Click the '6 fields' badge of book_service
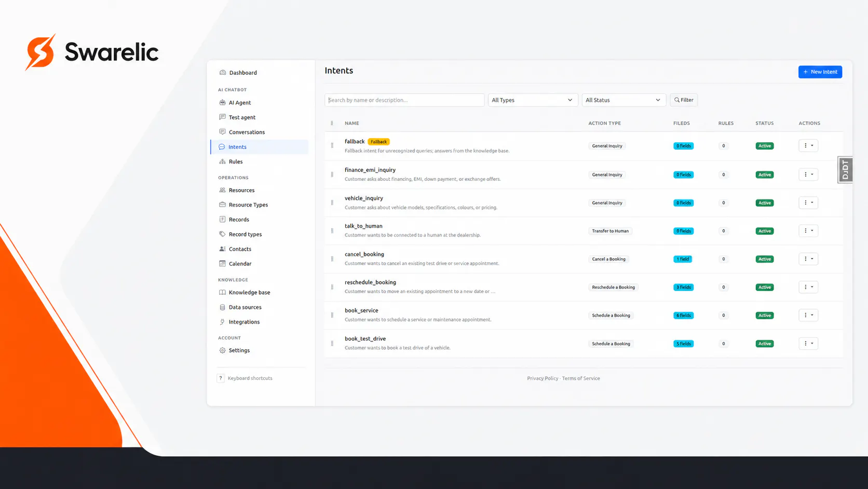868x489 pixels. [x=683, y=315]
